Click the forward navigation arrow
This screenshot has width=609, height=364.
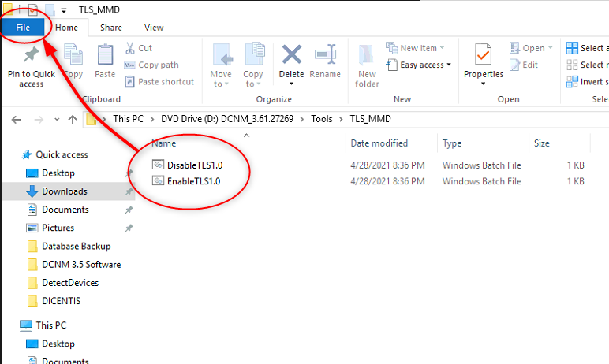pyautogui.click(x=39, y=120)
